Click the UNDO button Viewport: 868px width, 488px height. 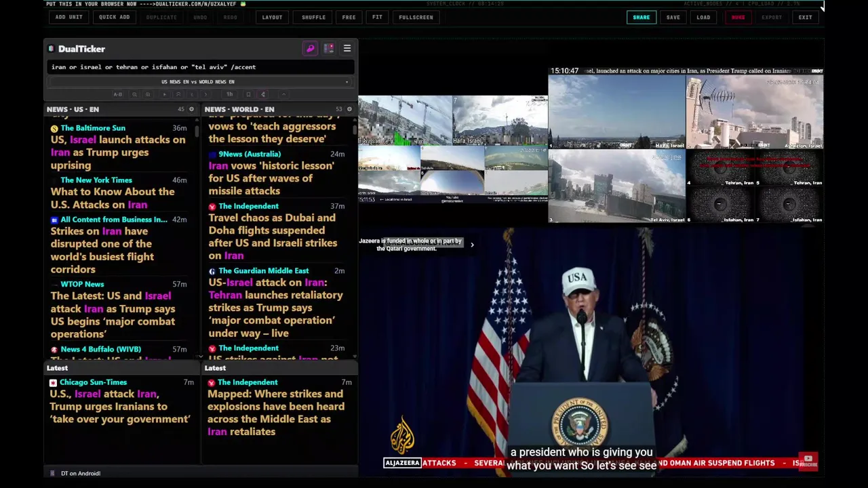(x=200, y=17)
